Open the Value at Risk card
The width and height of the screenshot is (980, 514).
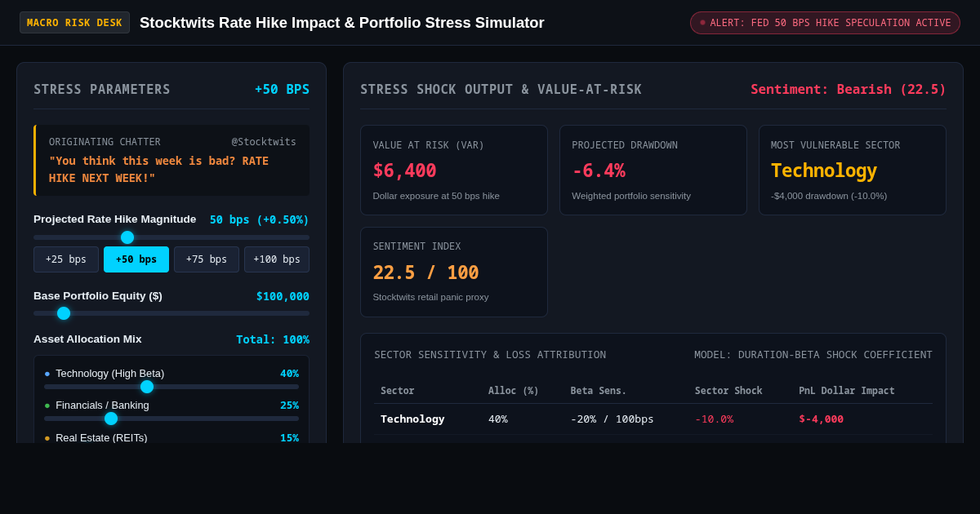454,170
